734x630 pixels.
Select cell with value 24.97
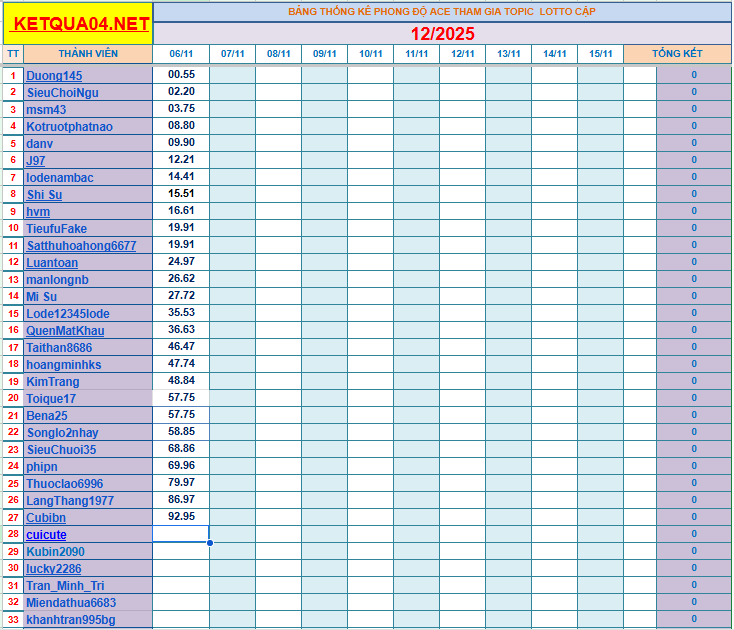point(181,262)
